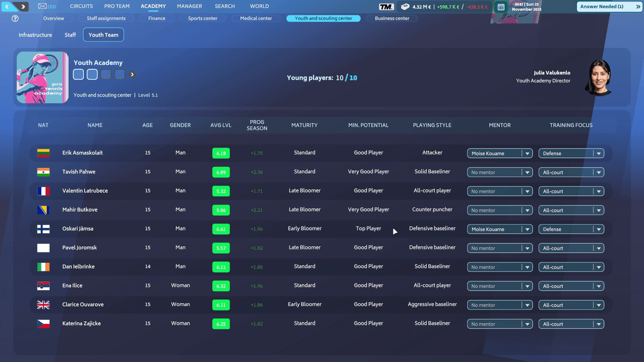Sort by the MATURITY column header
The width and height of the screenshot is (644, 362).
coord(304,125)
